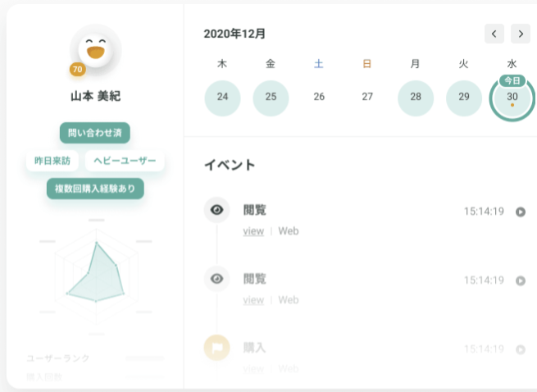Click the 土 weekday header
This screenshot has width=537, height=392.
pyautogui.click(x=319, y=64)
